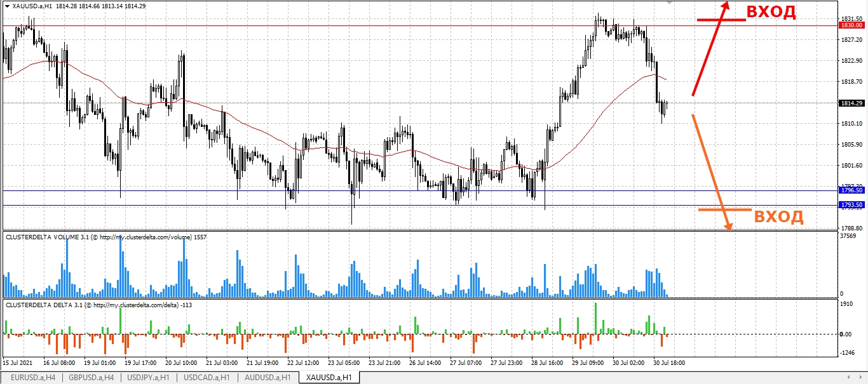Click the 1801.60 price scale value
Viewport: 868px width, 384px height.
coord(850,166)
